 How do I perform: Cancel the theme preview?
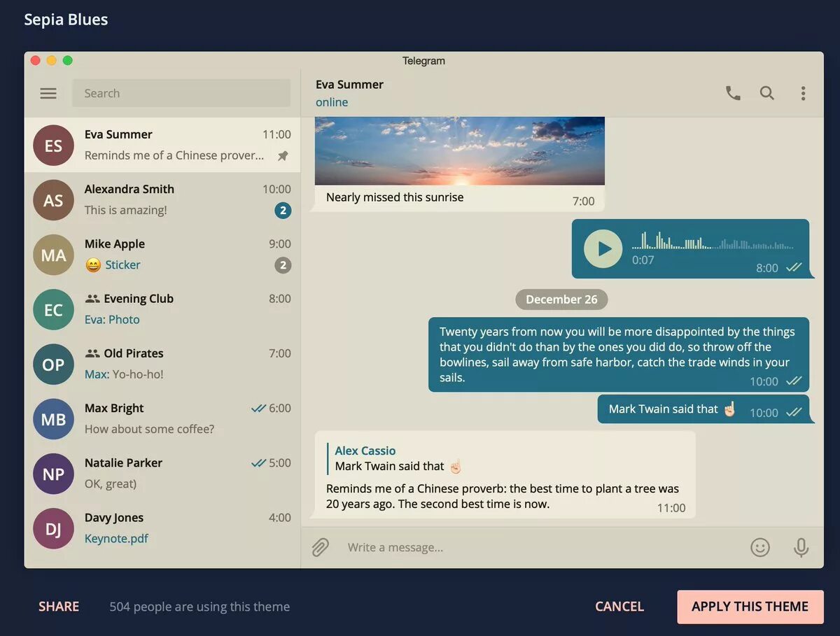point(619,607)
